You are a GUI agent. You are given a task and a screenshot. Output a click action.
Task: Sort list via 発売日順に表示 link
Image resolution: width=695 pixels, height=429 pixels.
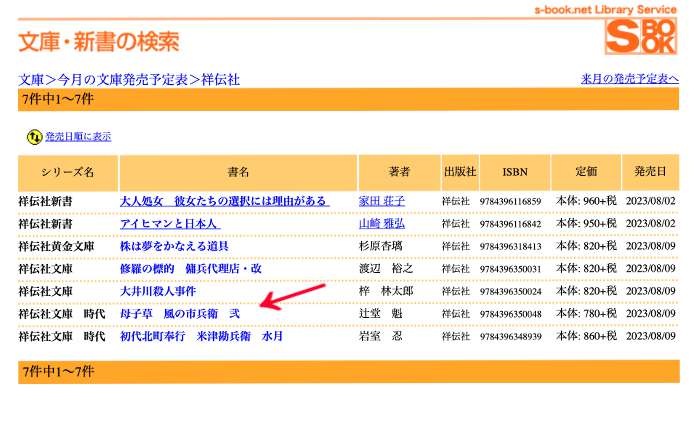(x=78, y=136)
